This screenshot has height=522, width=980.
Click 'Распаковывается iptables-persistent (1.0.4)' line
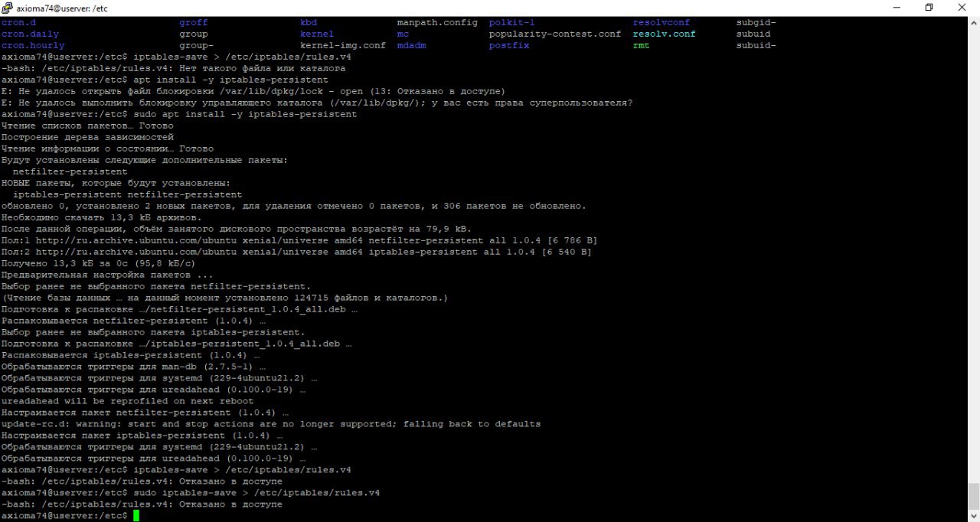130,355
